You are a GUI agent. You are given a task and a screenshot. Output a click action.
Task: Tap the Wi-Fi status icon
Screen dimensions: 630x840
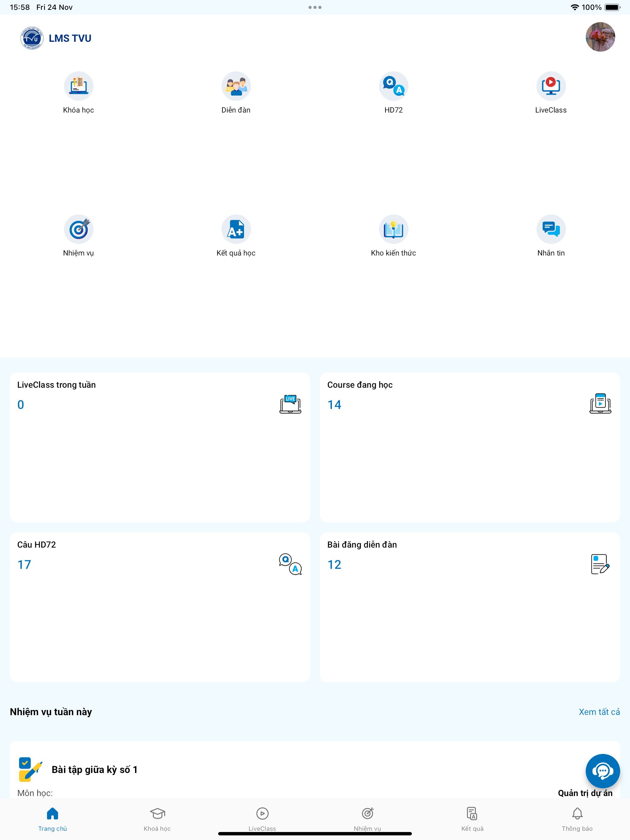tap(575, 7)
